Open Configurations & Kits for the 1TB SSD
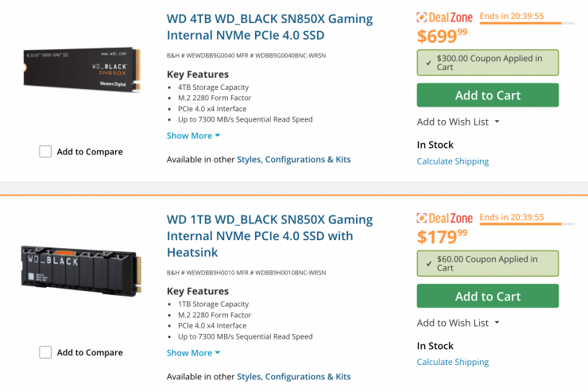588x392 pixels. click(308, 376)
